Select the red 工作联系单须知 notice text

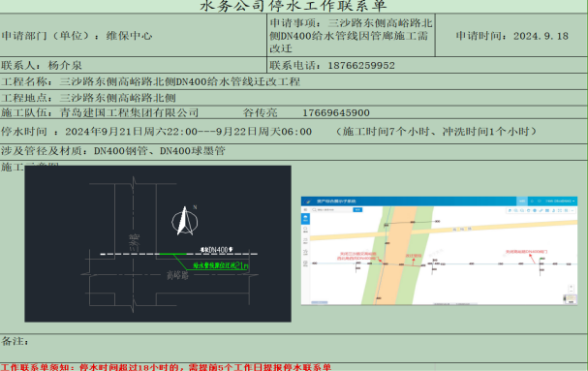click(166, 367)
